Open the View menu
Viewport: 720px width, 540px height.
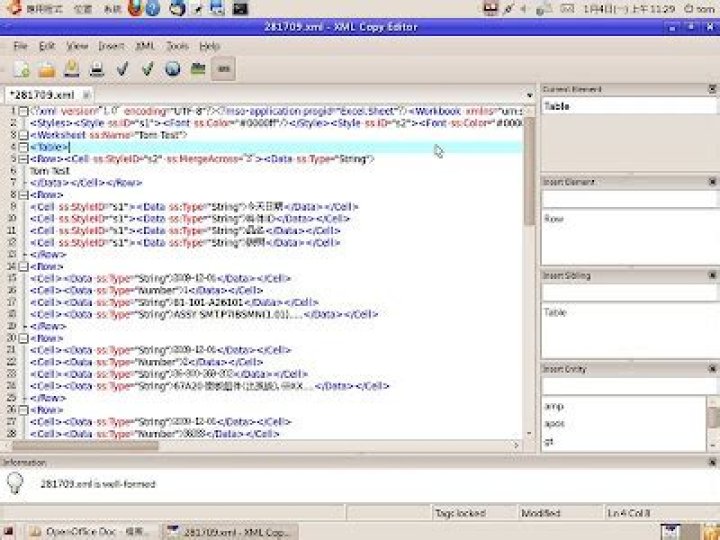[x=77, y=46]
